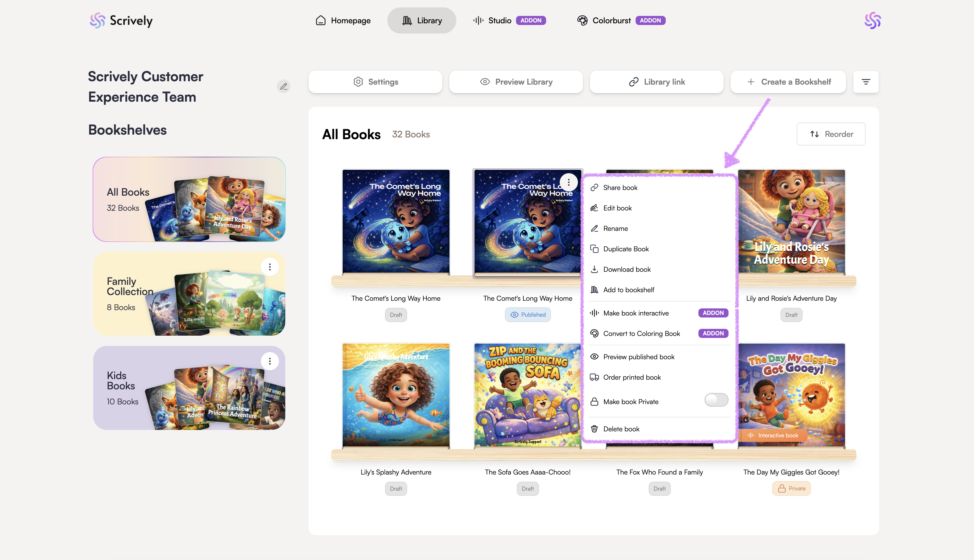
Task: Select Delete book with trash icon
Action: [x=621, y=429]
